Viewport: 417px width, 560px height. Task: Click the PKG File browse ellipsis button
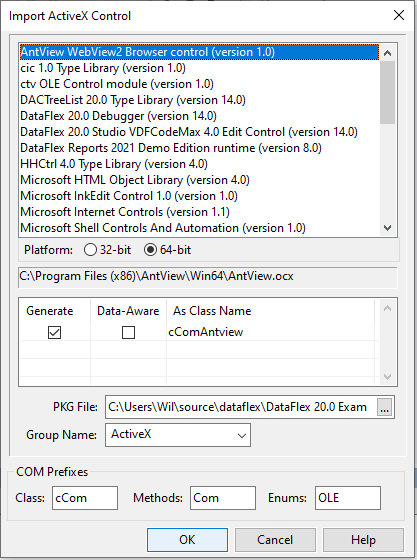[x=385, y=407]
